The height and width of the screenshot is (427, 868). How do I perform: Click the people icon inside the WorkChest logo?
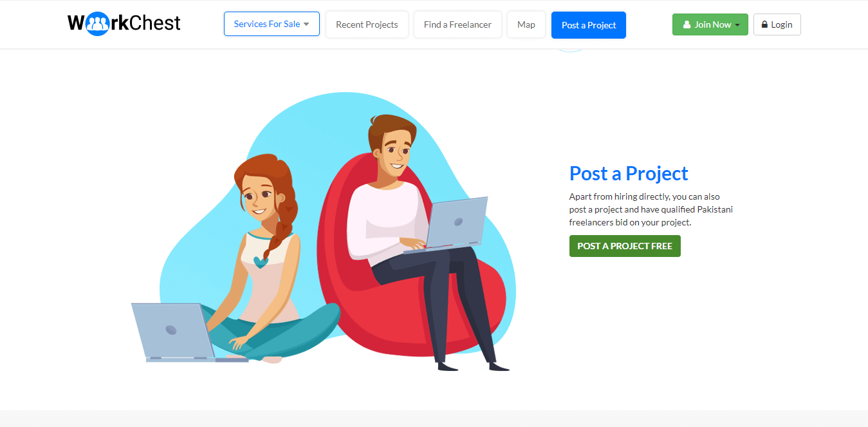pyautogui.click(x=97, y=24)
